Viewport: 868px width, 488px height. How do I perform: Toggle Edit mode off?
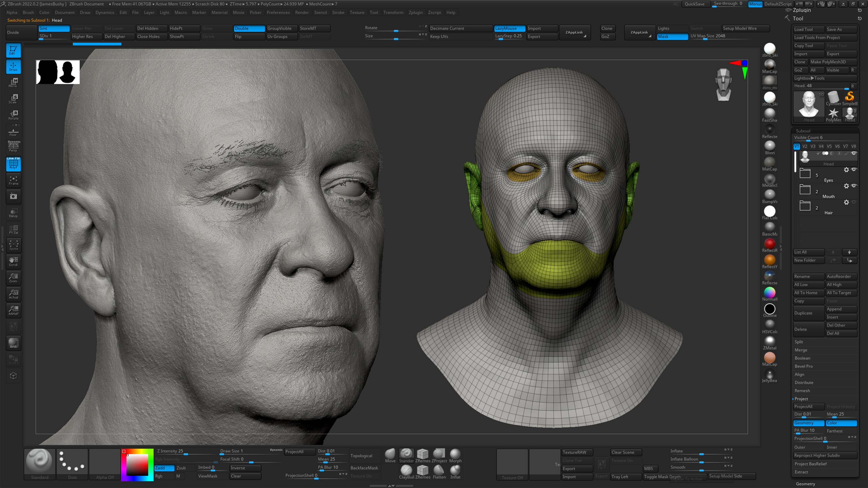click(14, 50)
